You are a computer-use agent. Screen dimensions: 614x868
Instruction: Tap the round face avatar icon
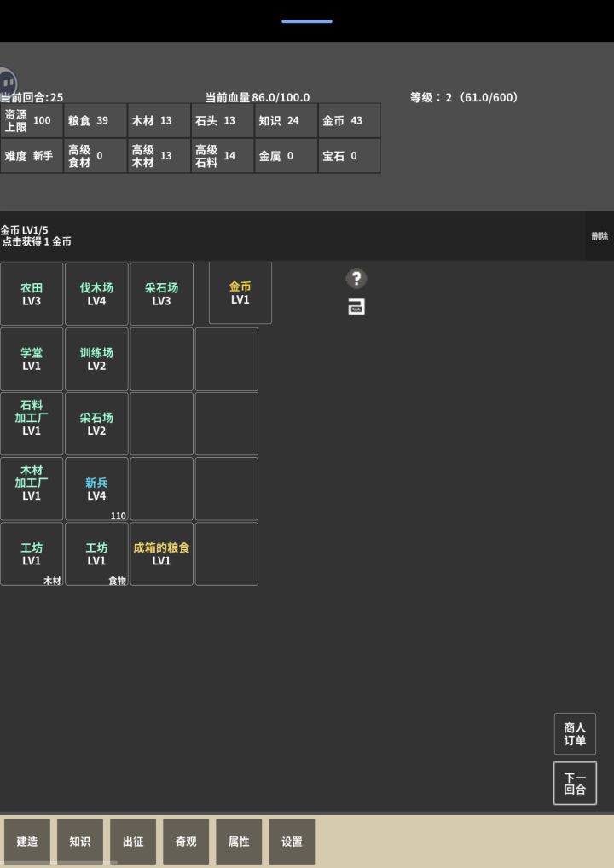8,84
